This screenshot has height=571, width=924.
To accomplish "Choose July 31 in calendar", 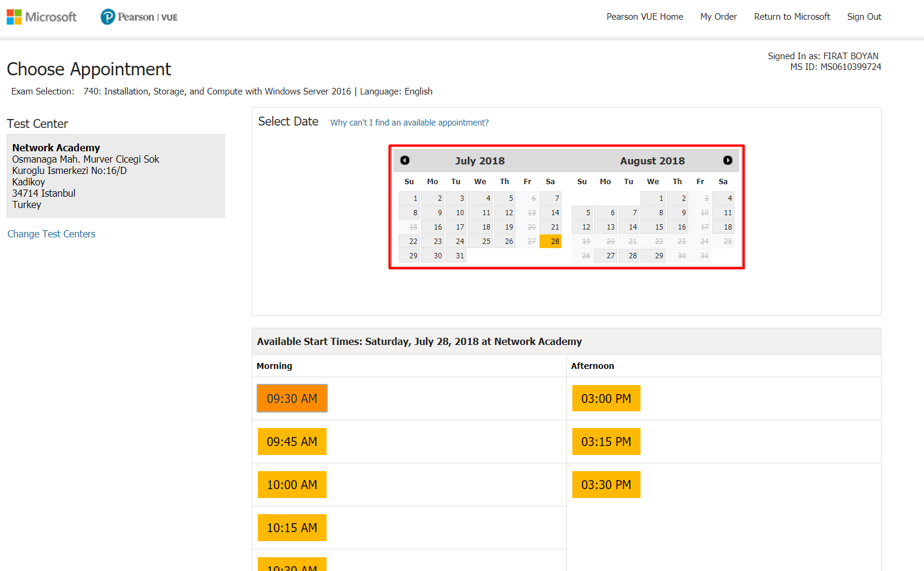I will coord(456,255).
